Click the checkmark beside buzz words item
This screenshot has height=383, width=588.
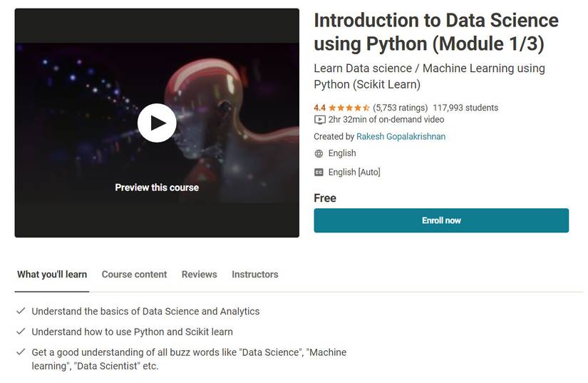[x=21, y=352]
